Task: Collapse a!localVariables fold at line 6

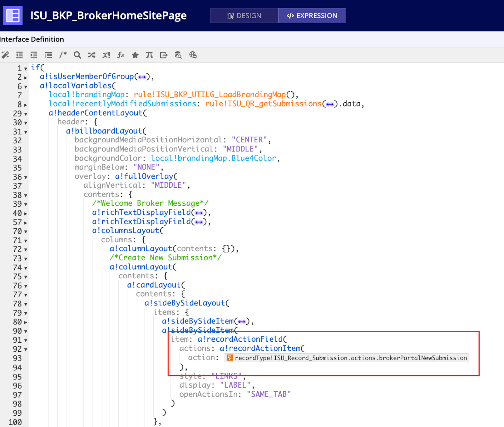Action: click(x=26, y=87)
